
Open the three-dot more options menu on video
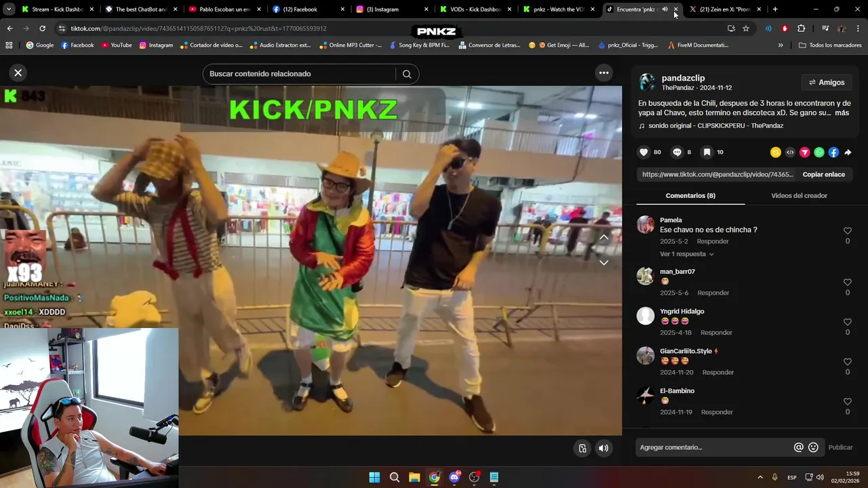(604, 73)
